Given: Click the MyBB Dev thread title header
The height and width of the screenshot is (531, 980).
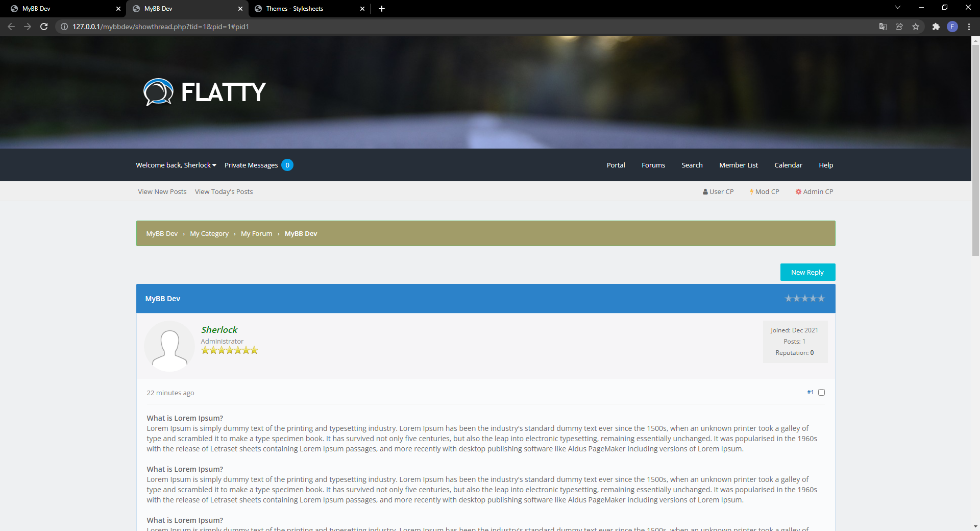Looking at the screenshot, I should (x=162, y=299).
